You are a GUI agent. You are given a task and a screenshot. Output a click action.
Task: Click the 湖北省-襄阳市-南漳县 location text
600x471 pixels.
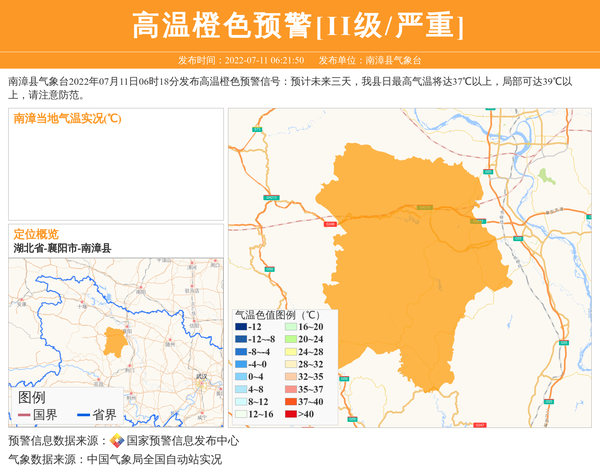point(62,248)
